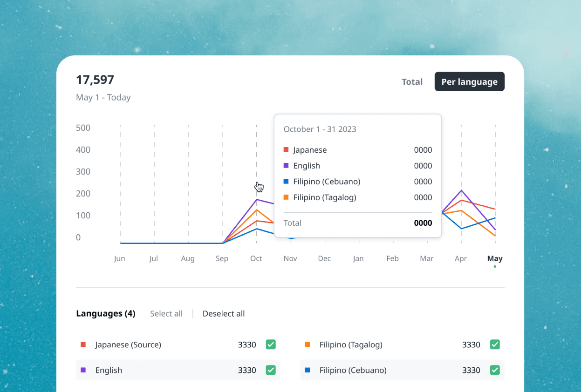This screenshot has height=392, width=581.
Task: Click the Deselect all link
Action: [x=224, y=314]
